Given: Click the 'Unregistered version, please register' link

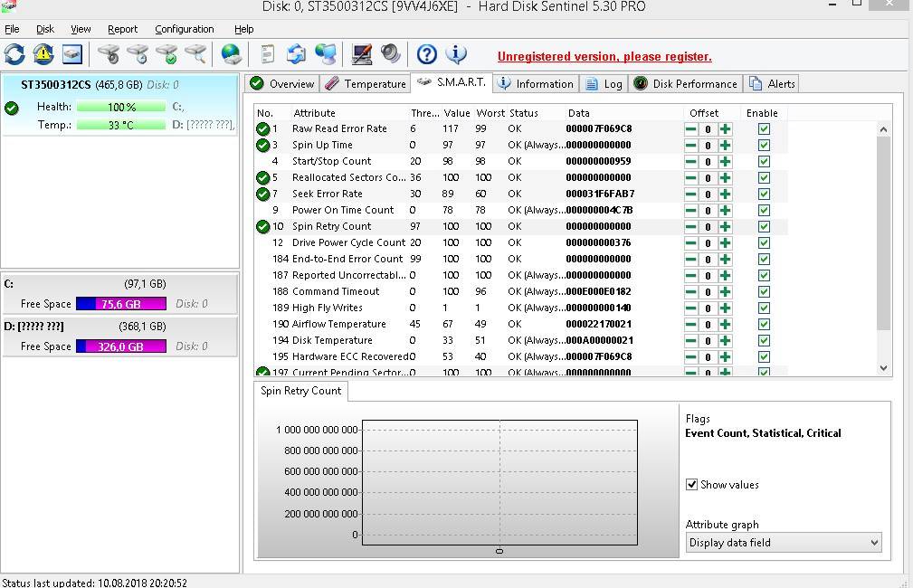Looking at the screenshot, I should coord(604,56).
